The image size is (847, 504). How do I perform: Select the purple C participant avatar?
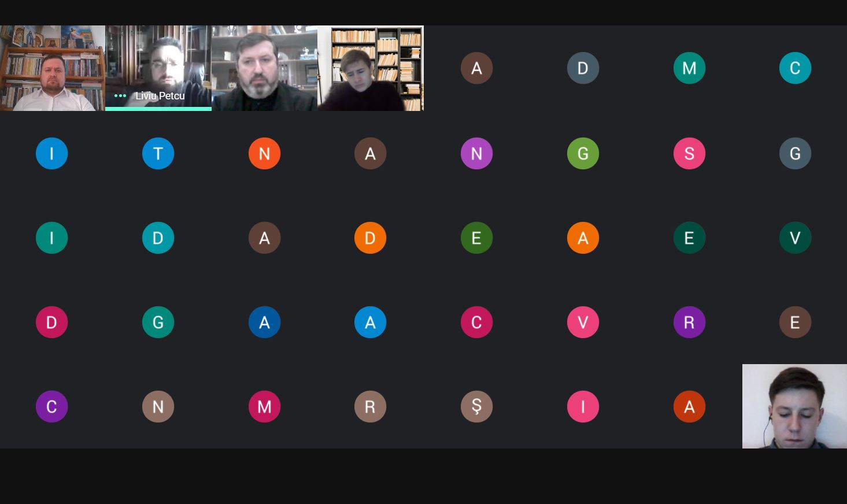coord(52,406)
